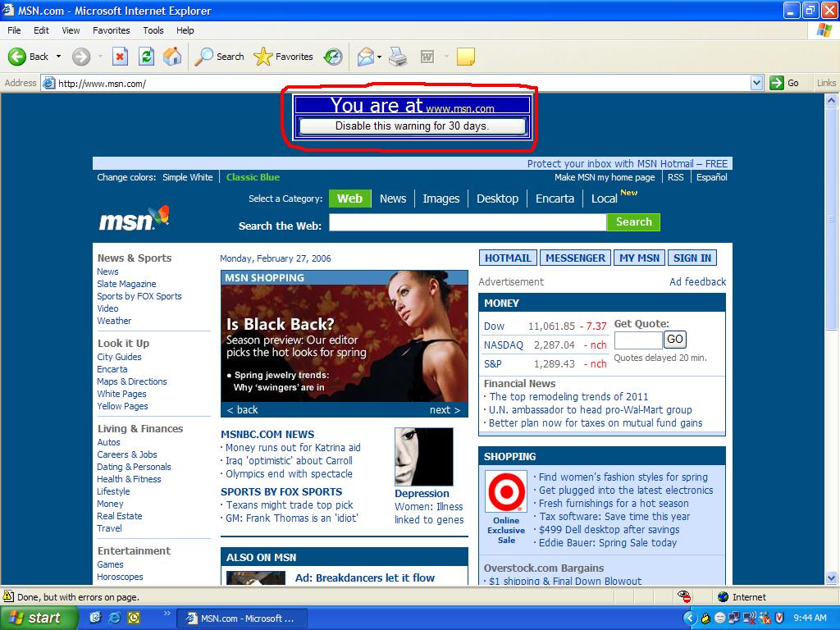The height and width of the screenshot is (630, 840).
Task: Select the Images search category
Action: tap(441, 198)
